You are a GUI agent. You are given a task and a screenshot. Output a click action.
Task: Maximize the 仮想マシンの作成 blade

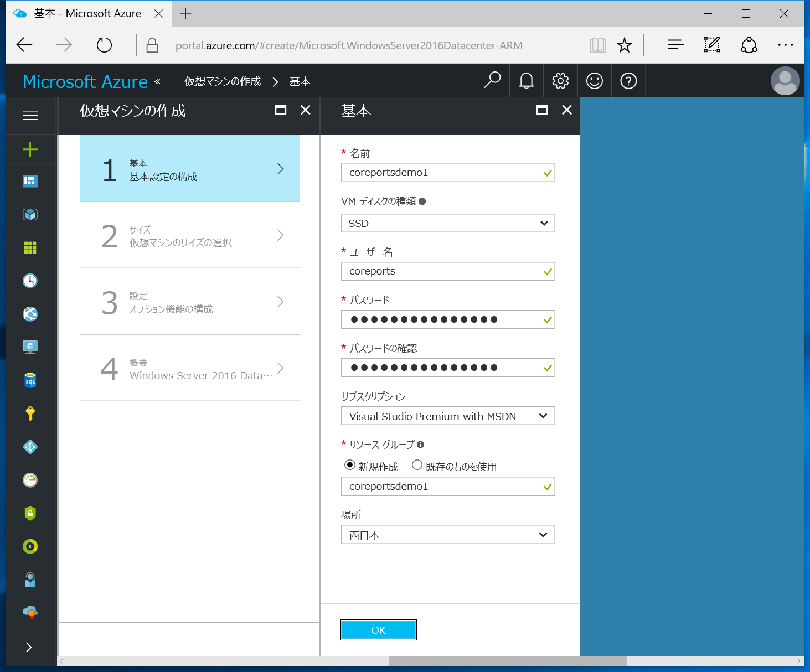click(281, 110)
